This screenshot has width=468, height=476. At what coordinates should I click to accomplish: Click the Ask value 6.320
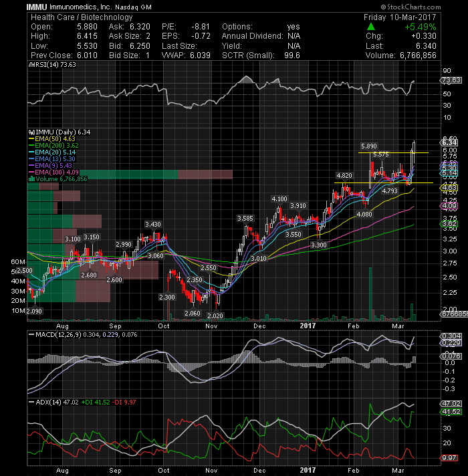coord(140,27)
